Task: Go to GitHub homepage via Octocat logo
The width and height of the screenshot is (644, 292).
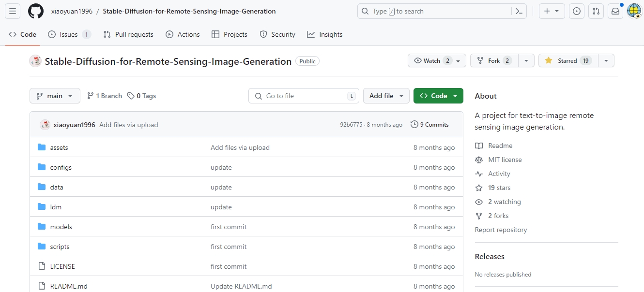Action: pyautogui.click(x=36, y=11)
